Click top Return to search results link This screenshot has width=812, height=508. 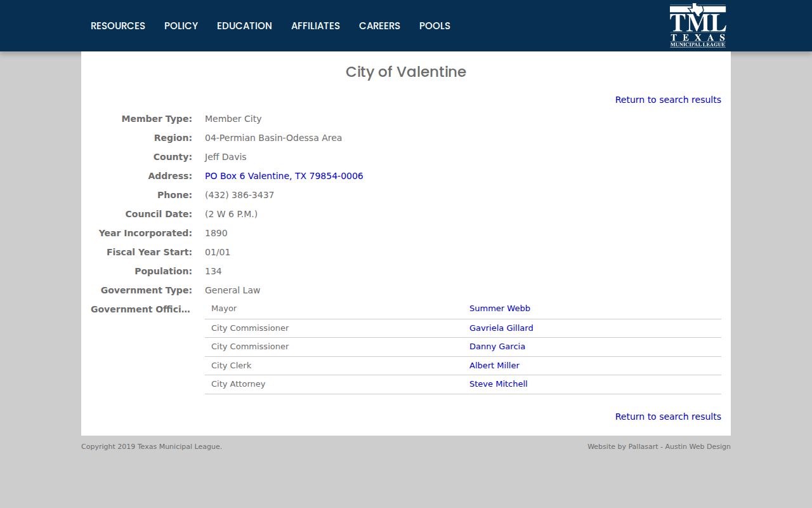tap(668, 100)
